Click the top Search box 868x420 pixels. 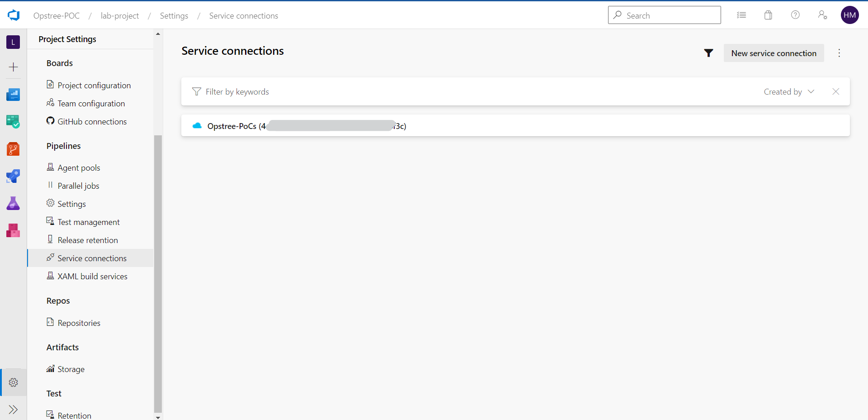pos(664,15)
